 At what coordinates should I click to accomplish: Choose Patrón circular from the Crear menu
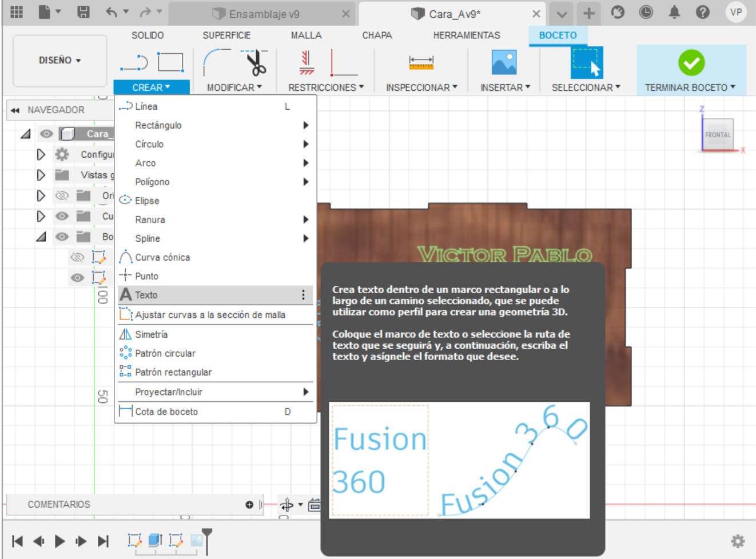[x=216, y=353]
